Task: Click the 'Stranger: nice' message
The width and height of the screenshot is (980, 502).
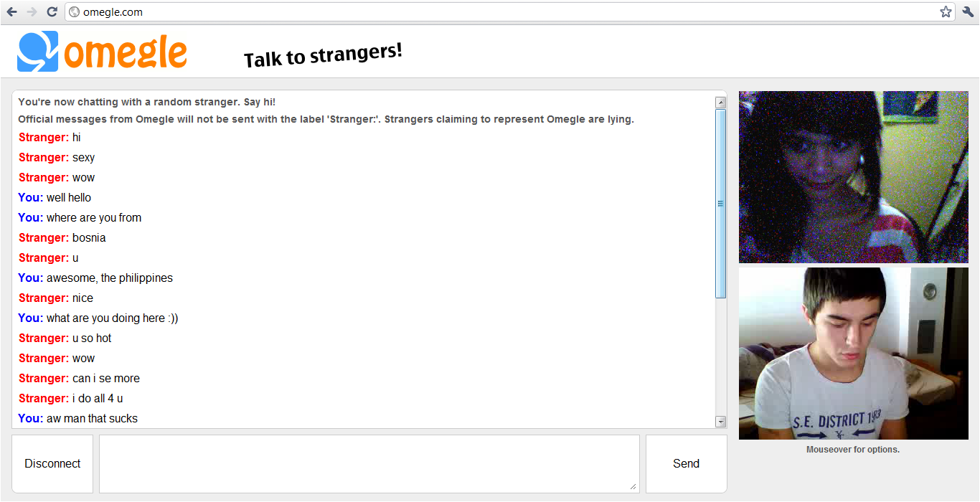Action: click(x=56, y=298)
